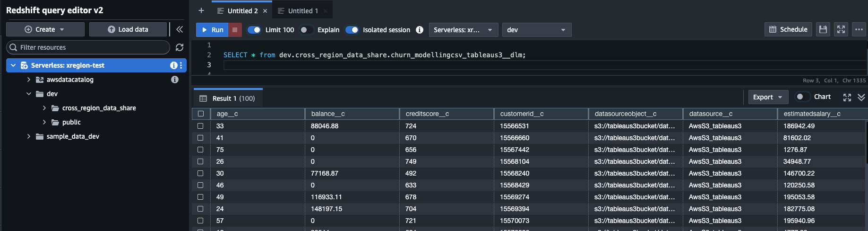Show info for awsdatacatalog
Image resolution: width=868 pixels, height=231 pixels.
[175, 80]
